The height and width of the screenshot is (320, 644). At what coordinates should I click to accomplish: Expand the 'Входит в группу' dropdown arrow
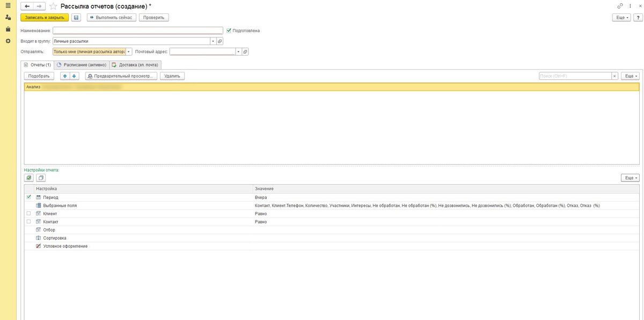point(213,41)
